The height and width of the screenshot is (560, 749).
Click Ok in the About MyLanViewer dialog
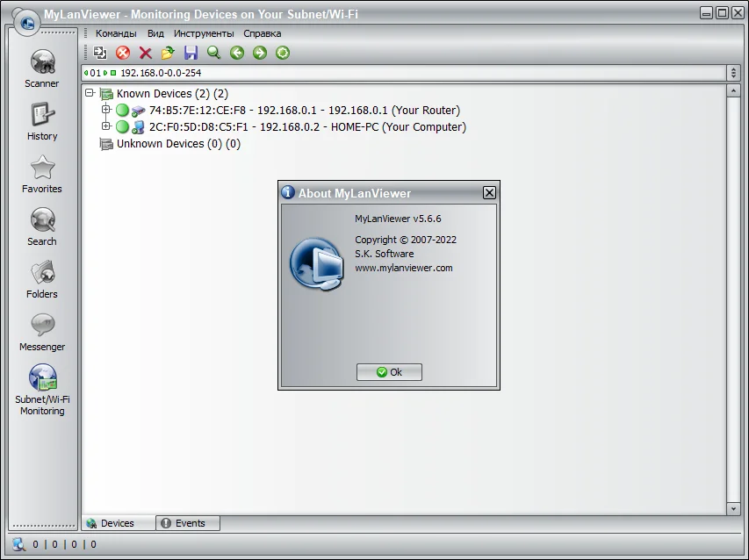click(x=389, y=372)
